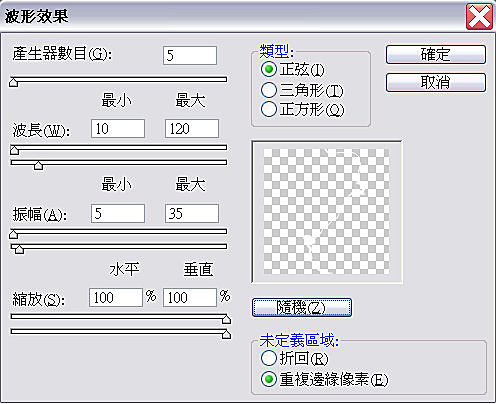Click the 振幅 minimum value field
Screen dimensions: 496x404
[x=118, y=213]
